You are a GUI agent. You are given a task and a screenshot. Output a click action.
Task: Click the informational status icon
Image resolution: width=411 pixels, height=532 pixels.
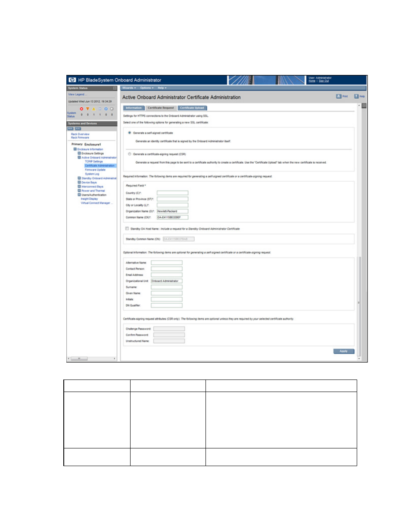click(x=100, y=109)
